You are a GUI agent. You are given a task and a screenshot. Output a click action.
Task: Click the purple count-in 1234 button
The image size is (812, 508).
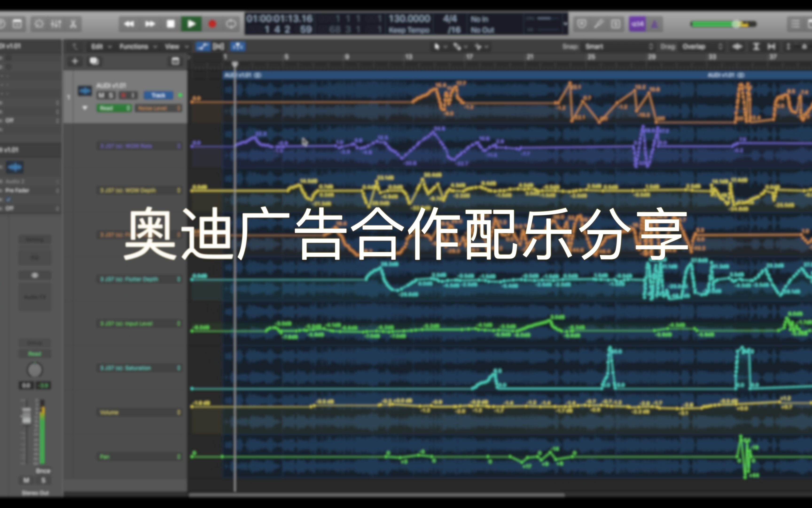637,24
